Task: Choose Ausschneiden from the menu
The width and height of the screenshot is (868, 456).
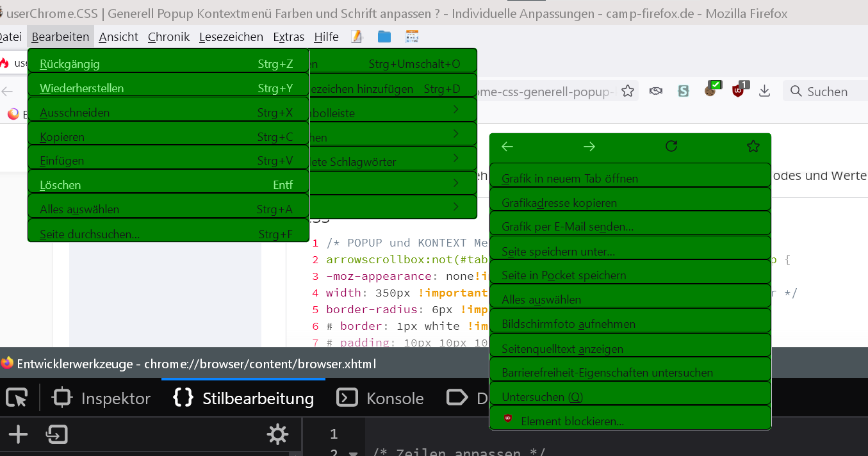Action: [168, 110]
